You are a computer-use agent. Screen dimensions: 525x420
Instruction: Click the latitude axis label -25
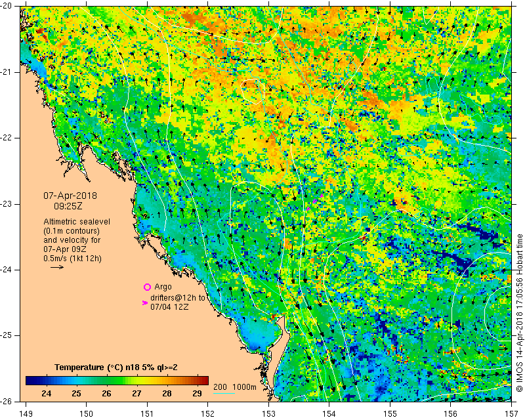(6, 335)
